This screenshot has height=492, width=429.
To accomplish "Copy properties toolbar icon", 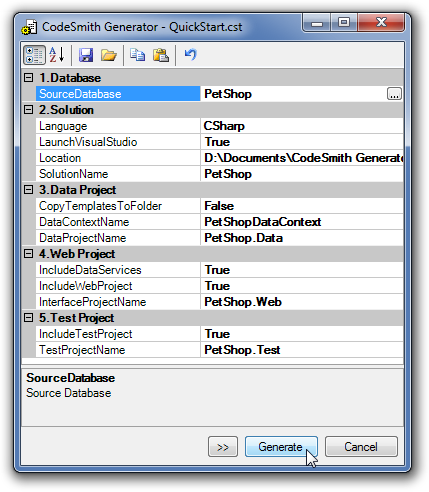I will tap(137, 55).
